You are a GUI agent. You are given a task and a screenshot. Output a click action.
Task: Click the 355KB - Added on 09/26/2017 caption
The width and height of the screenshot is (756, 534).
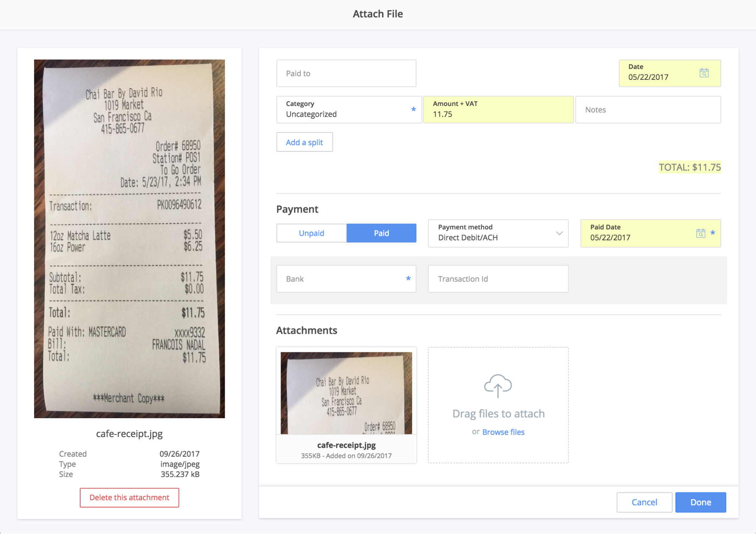[x=346, y=456]
